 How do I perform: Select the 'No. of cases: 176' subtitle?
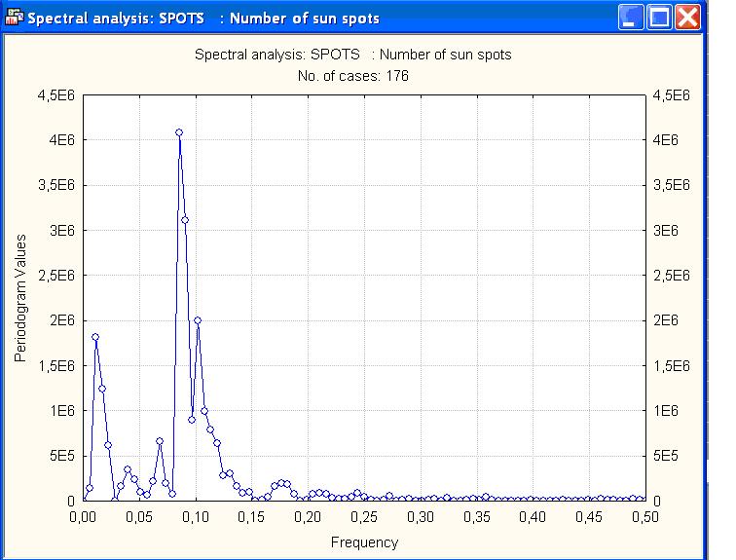(353, 76)
